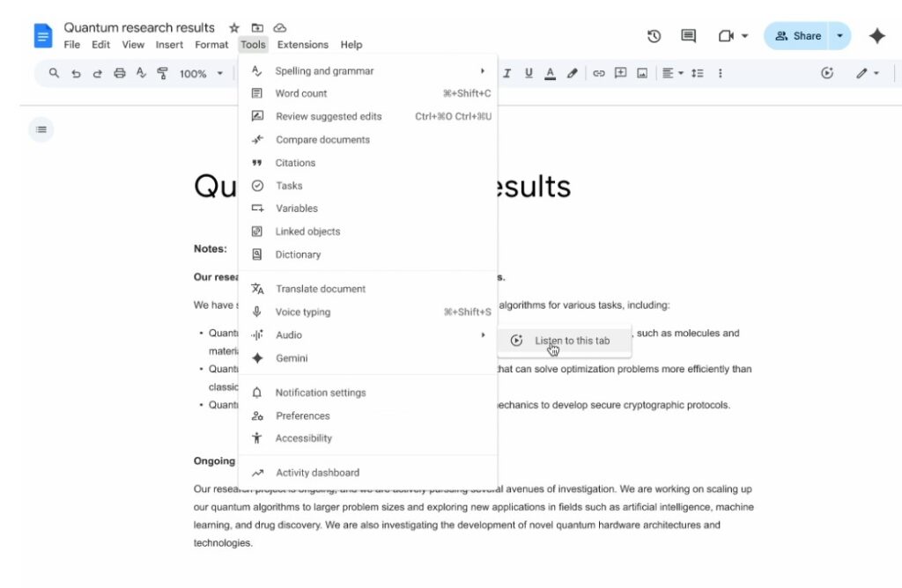The width and height of the screenshot is (902, 588).
Task: Open the document outline button
Action: pos(41,129)
